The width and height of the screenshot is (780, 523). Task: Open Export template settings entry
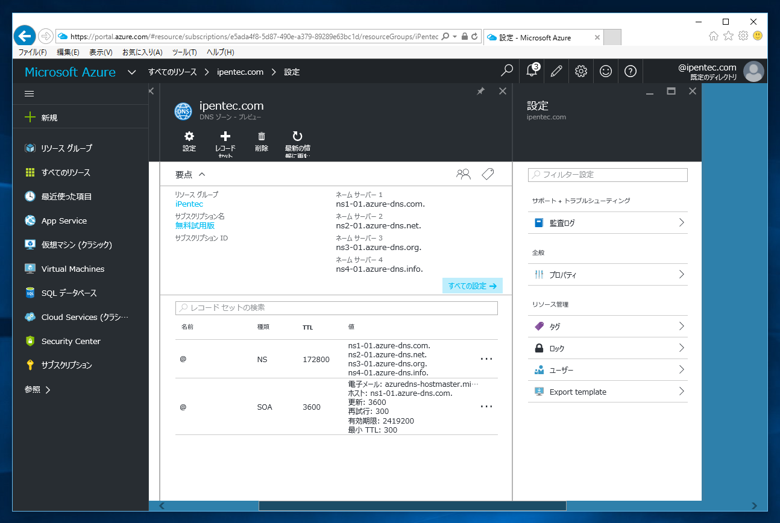(607, 392)
